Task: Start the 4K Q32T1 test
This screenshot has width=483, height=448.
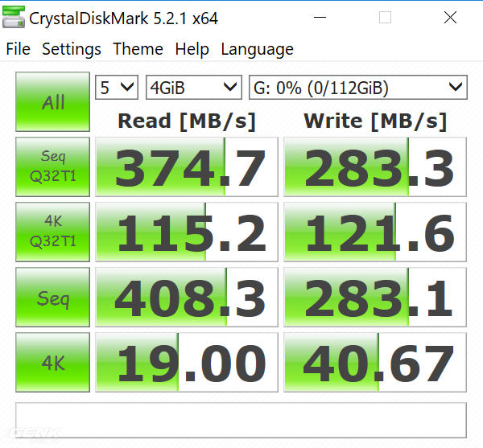Action: pyautogui.click(x=52, y=232)
